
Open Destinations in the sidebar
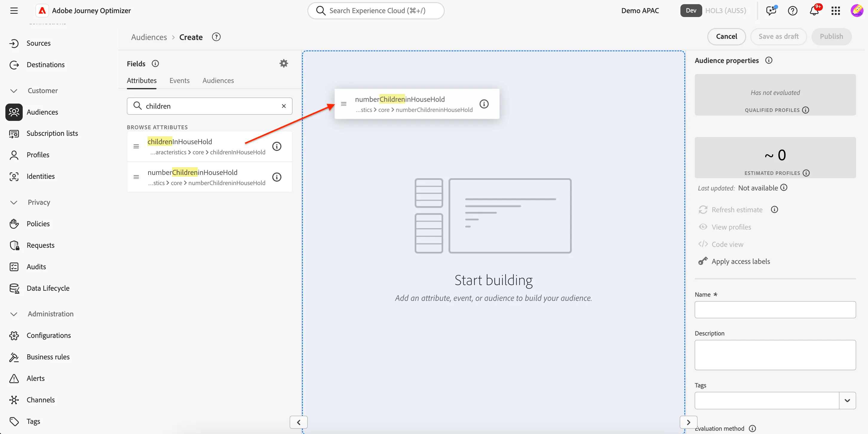point(45,65)
